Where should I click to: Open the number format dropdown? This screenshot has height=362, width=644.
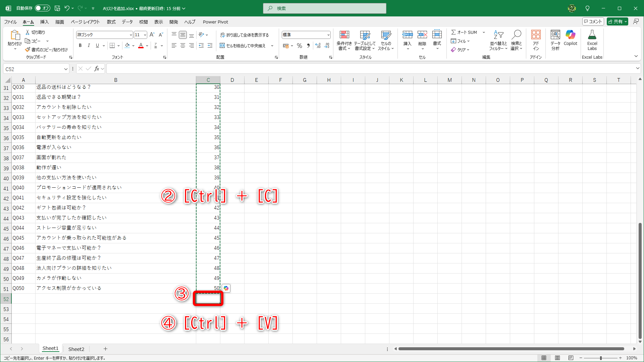pos(328,35)
